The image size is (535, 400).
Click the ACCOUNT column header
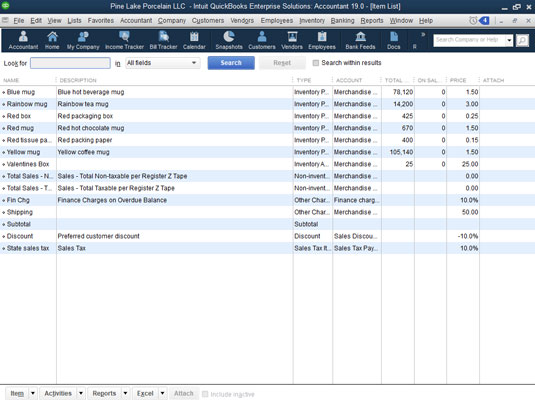(349, 80)
